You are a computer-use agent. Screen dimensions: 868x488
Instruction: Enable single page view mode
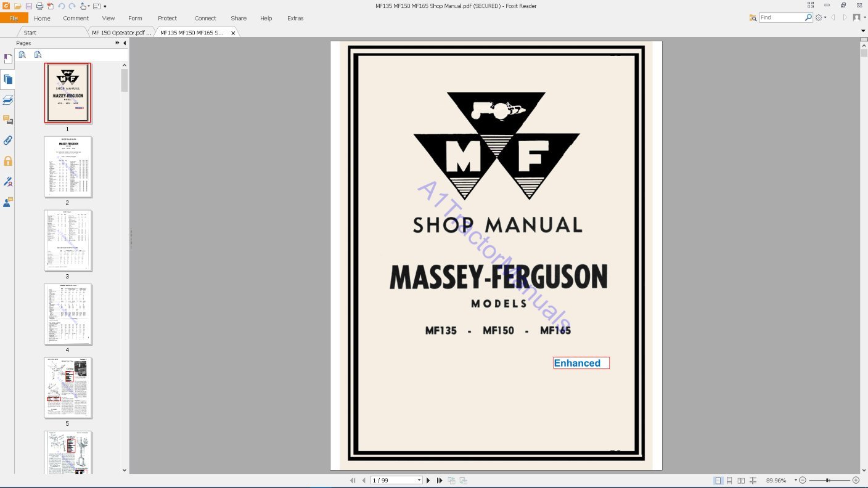(x=718, y=480)
